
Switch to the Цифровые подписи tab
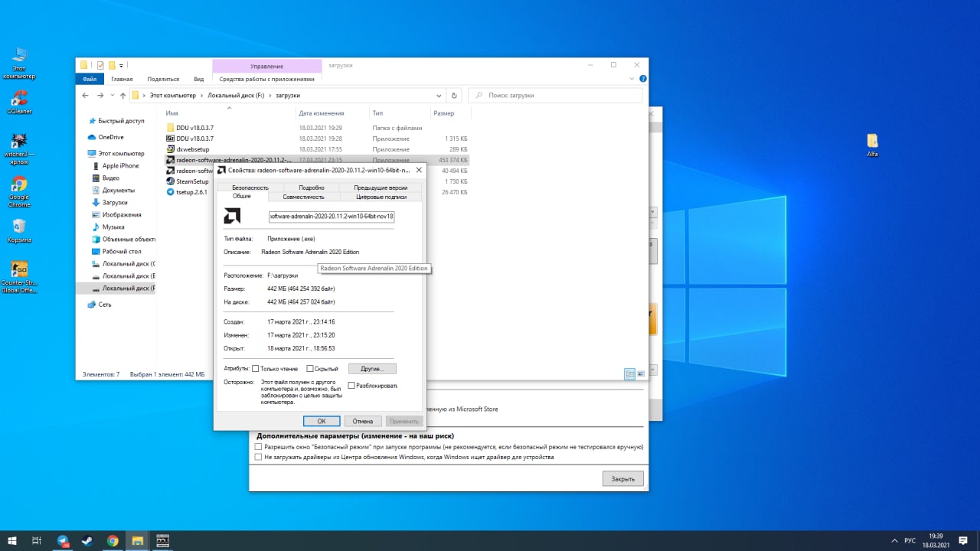tap(381, 197)
